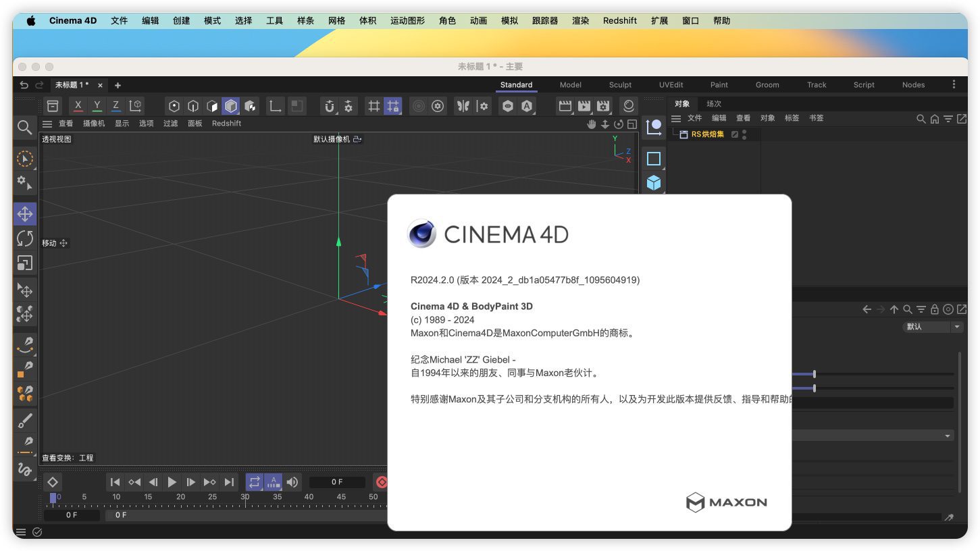Click lower attribute slider handle

[815, 388]
